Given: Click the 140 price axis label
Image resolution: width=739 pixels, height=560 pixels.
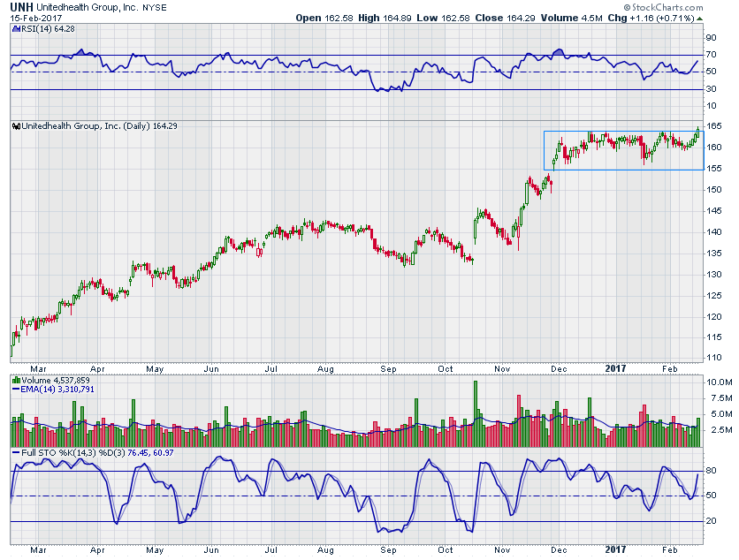Looking at the screenshot, I should [714, 232].
